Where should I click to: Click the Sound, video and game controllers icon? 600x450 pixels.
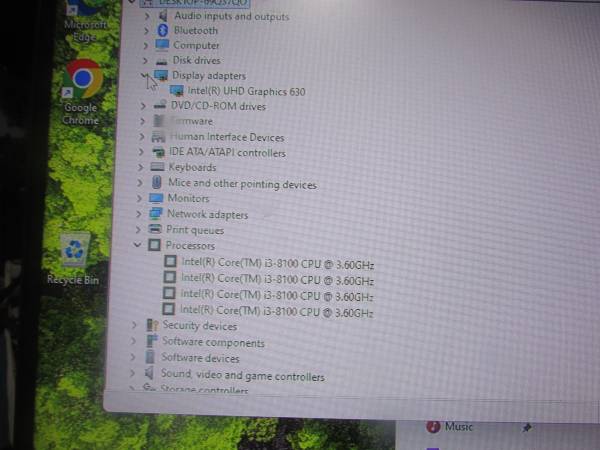pyautogui.click(x=149, y=373)
